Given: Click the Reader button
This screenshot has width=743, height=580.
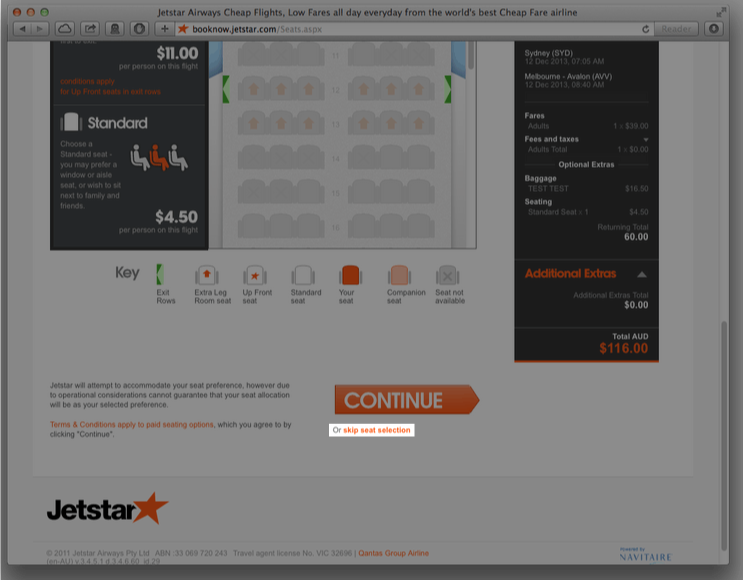Looking at the screenshot, I should point(676,29).
